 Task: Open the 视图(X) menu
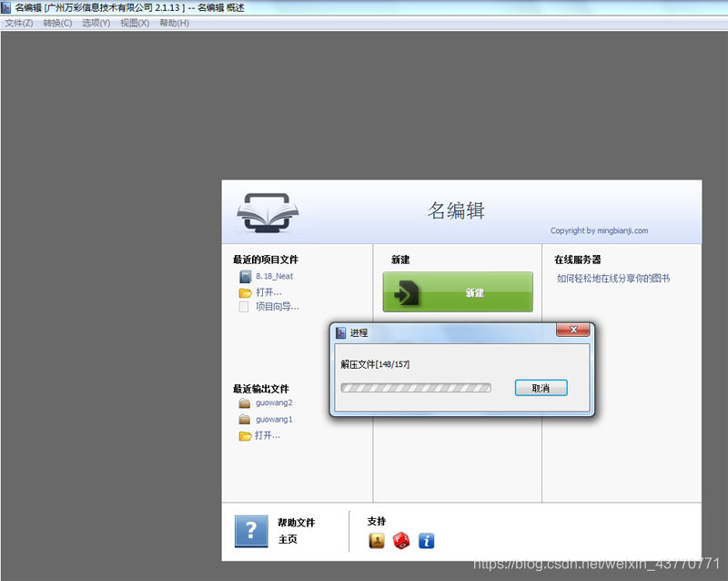pos(133,23)
